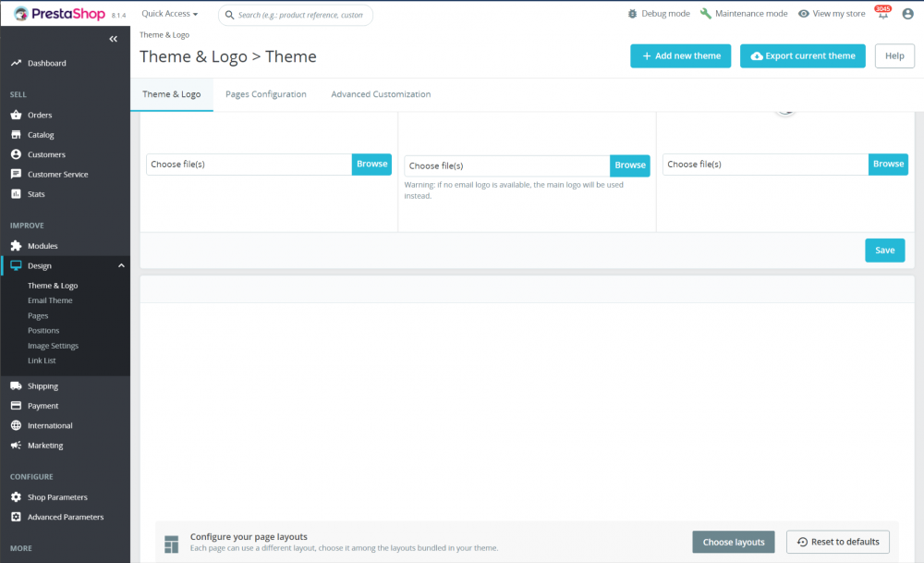
Task: Collapse the Design submenu
Action: (120, 265)
